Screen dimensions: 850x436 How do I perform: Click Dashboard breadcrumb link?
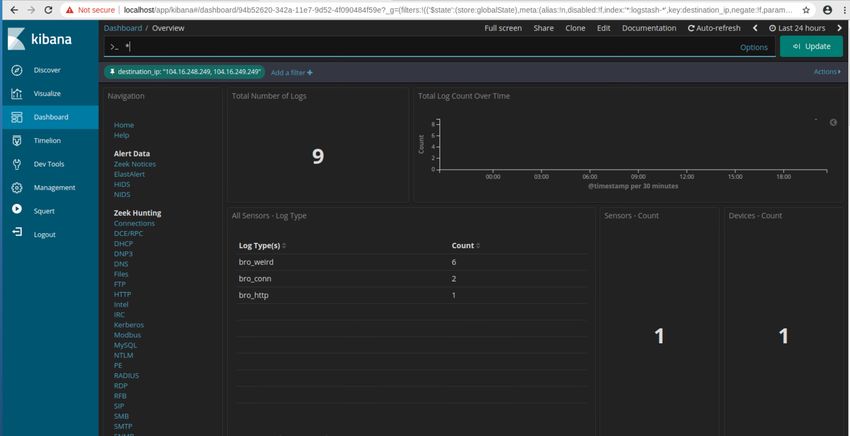[x=123, y=28]
